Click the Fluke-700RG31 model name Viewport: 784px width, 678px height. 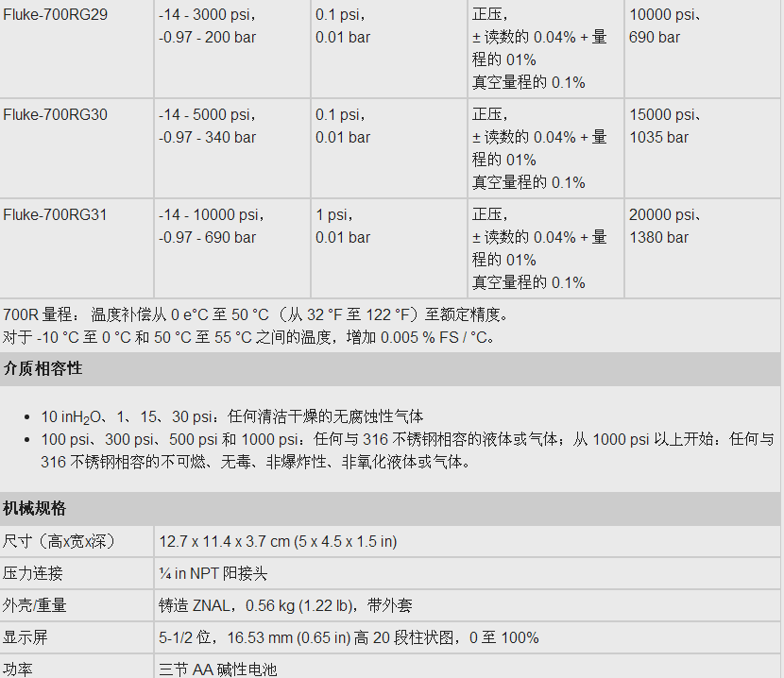click(x=55, y=215)
